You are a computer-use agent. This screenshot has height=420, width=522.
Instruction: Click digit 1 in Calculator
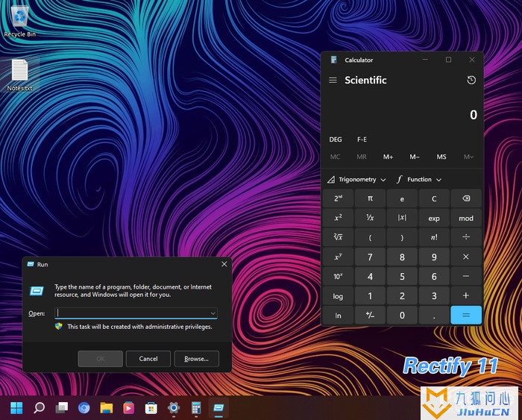[370, 295]
